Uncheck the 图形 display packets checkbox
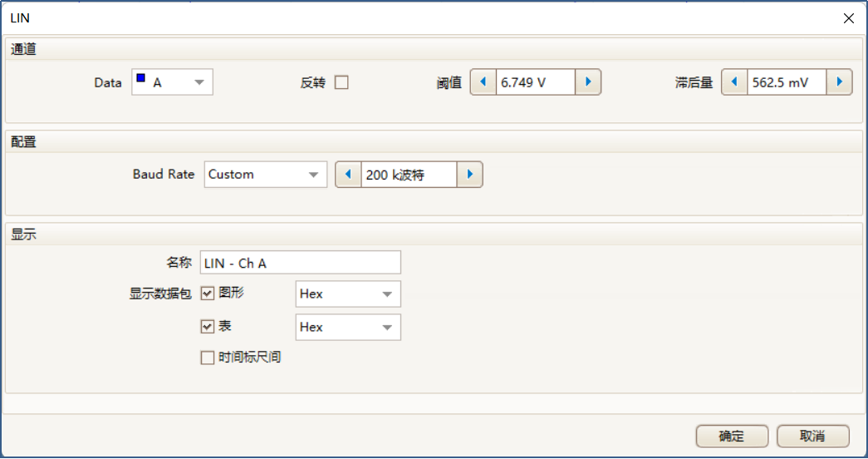Screen dimensions: 868x459 tap(207, 294)
